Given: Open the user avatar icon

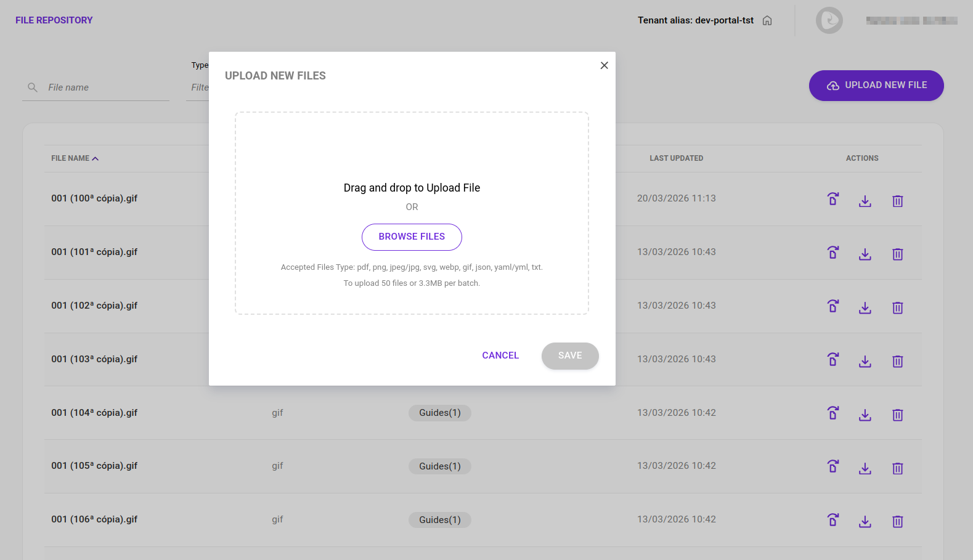Looking at the screenshot, I should pos(829,20).
